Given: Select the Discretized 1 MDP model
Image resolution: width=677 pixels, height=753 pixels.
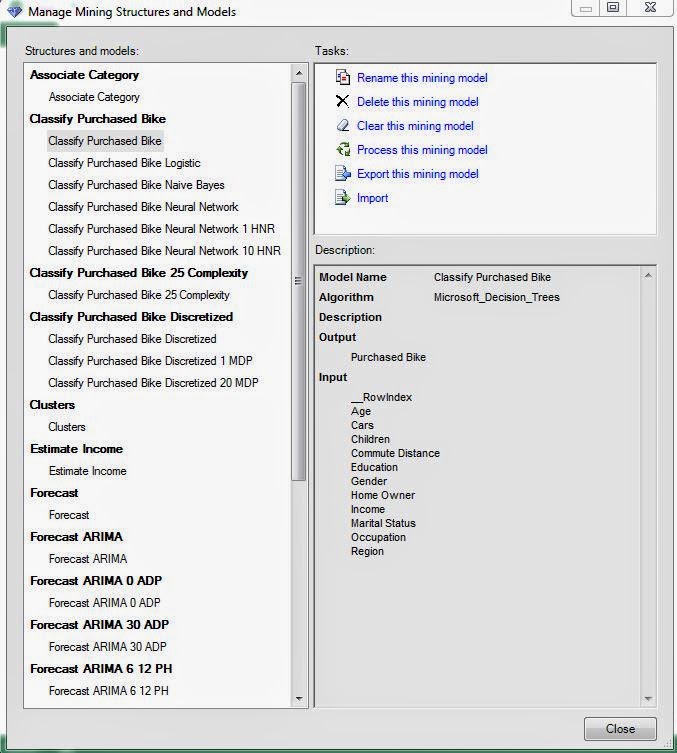Looking at the screenshot, I should [x=150, y=361].
